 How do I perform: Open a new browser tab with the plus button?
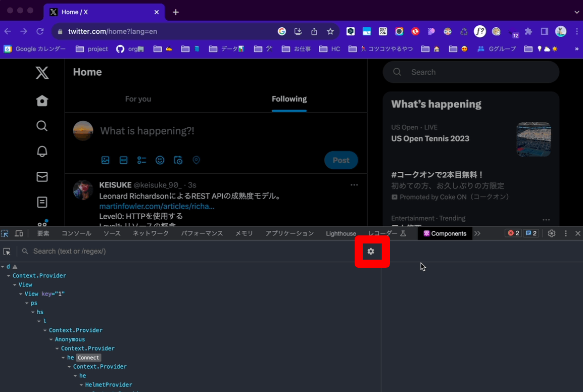(x=176, y=12)
